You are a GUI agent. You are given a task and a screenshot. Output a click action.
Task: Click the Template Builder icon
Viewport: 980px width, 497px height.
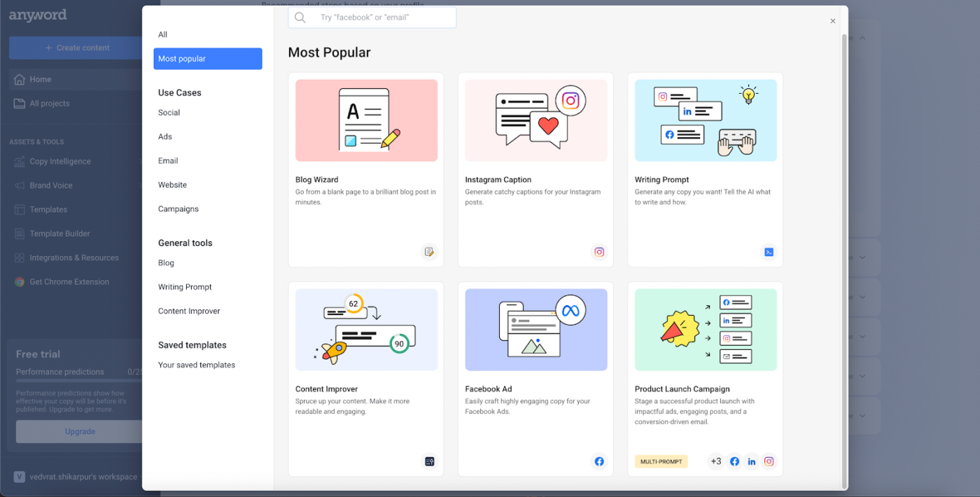(20, 234)
